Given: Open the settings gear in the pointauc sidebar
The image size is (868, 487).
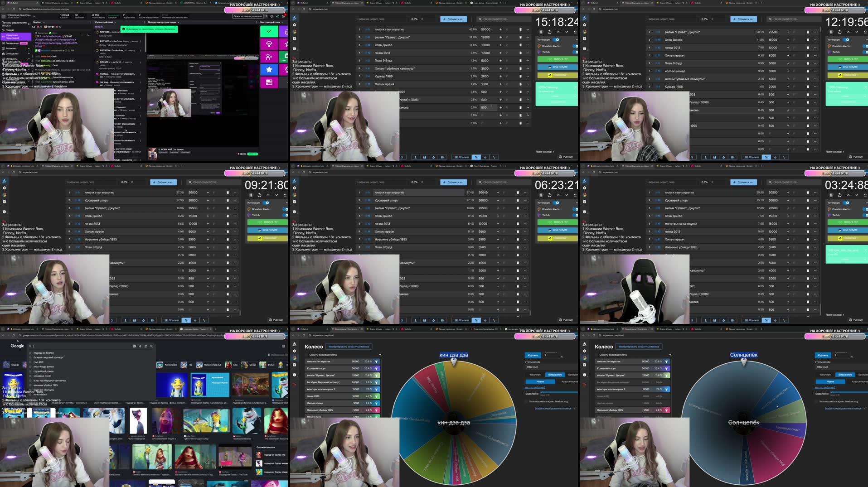Looking at the screenshot, I should (294, 24).
